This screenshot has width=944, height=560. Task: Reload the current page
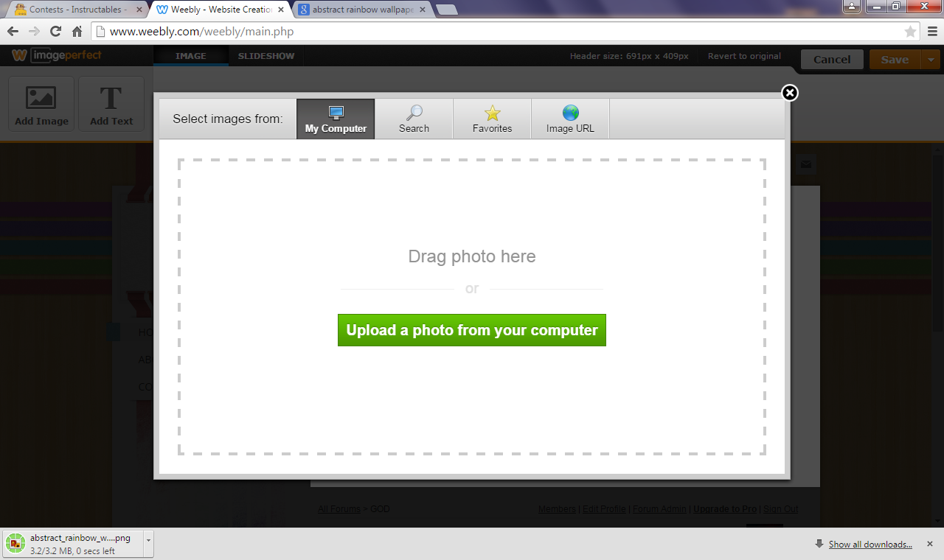[x=55, y=32]
